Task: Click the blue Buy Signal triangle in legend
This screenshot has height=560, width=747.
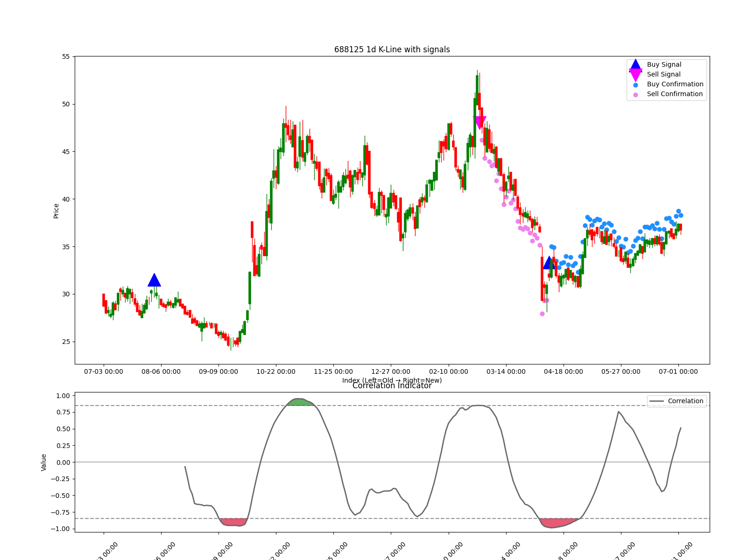Action: pos(635,65)
